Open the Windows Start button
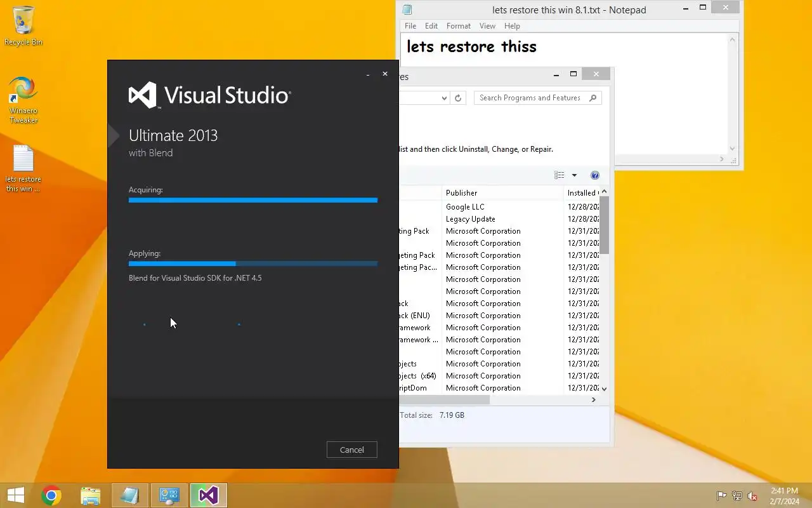The height and width of the screenshot is (508, 812). (15, 495)
